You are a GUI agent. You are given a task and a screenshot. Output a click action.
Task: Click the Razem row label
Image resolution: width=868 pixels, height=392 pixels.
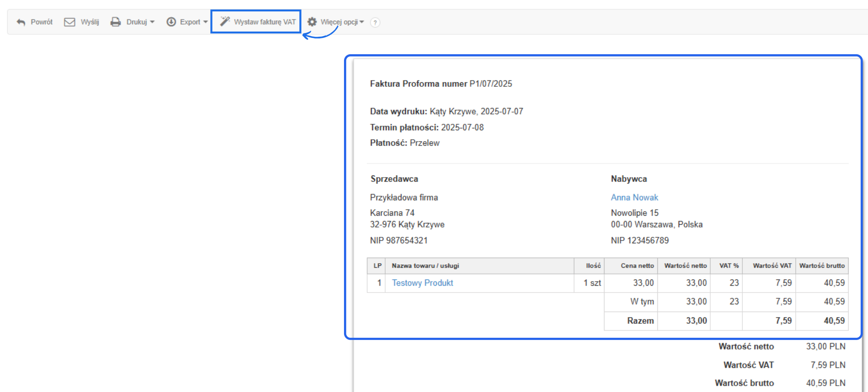point(641,321)
